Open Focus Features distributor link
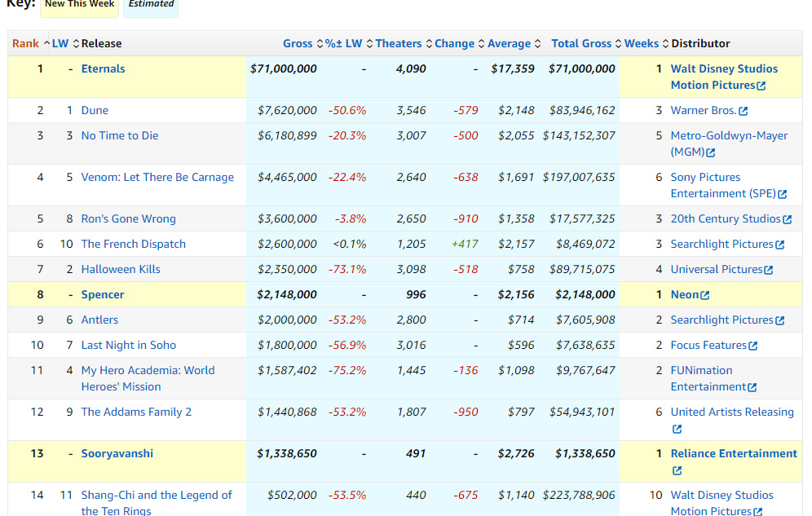812x516 pixels. pos(708,345)
